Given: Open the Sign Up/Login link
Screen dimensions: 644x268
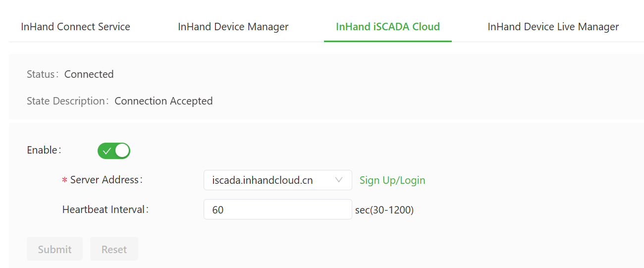Looking at the screenshot, I should pyautogui.click(x=392, y=180).
